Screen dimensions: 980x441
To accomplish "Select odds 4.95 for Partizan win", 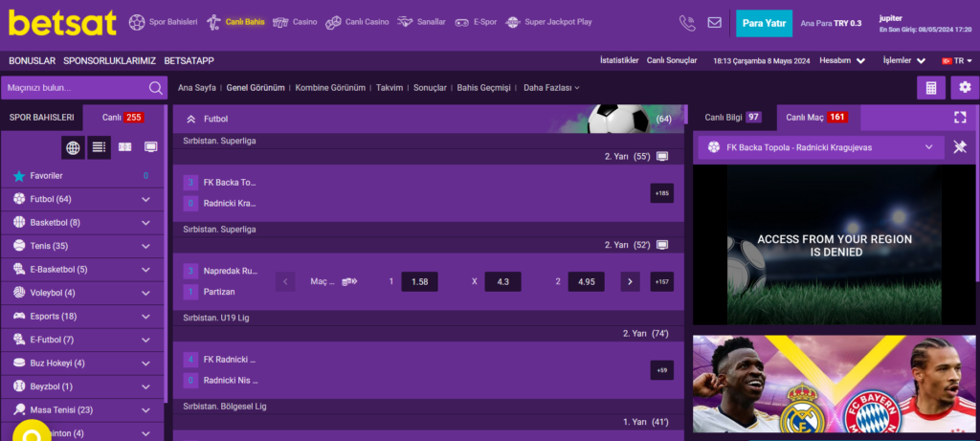I will 587,281.
